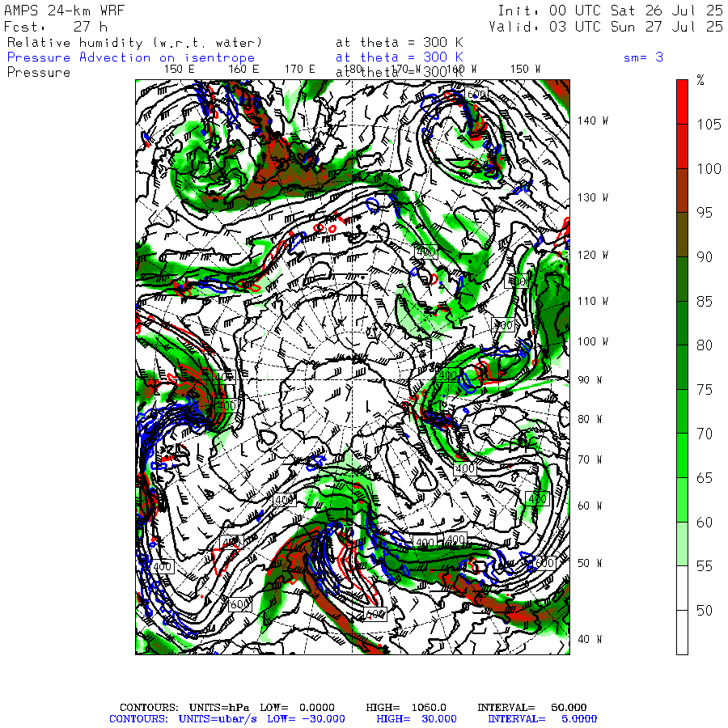Select the "40 W" longitude label
This screenshot has width=728, height=728.
[590, 639]
